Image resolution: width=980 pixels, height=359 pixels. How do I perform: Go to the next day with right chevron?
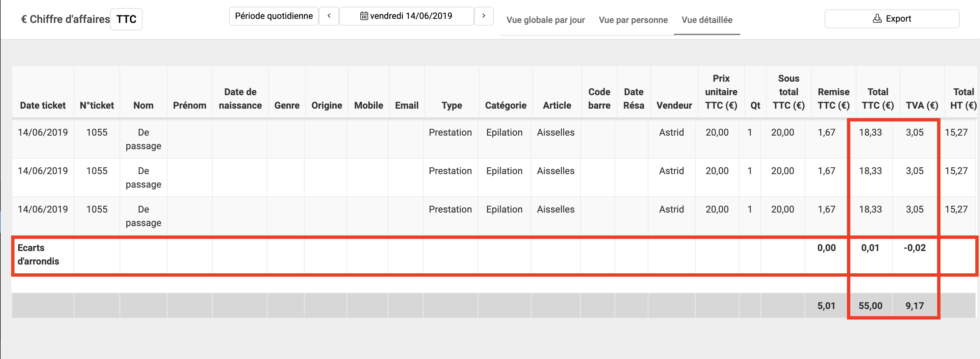point(484,16)
